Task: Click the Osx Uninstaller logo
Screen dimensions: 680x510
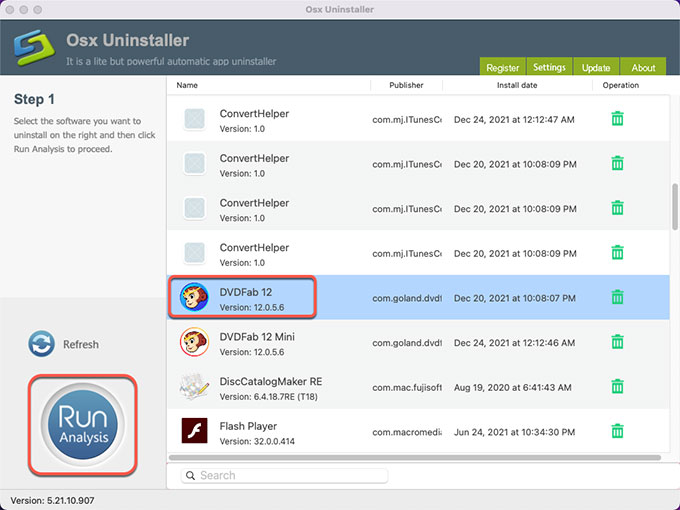Action: pyautogui.click(x=34, y=47)
